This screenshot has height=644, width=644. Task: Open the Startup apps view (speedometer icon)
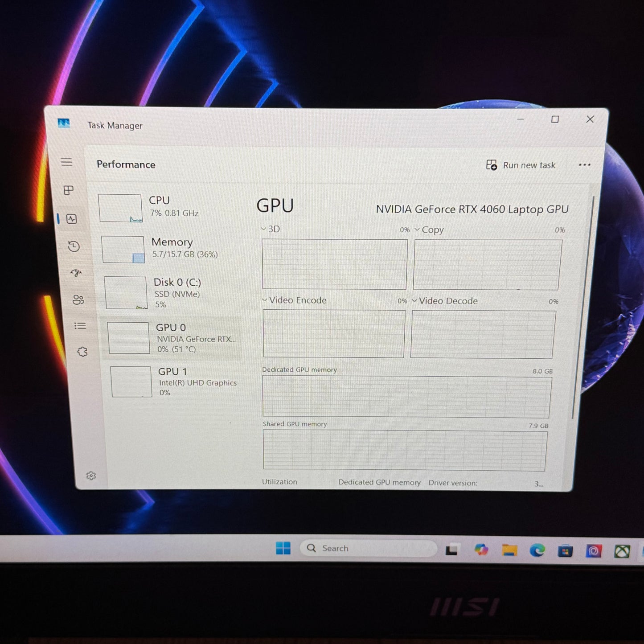[76, 273]
